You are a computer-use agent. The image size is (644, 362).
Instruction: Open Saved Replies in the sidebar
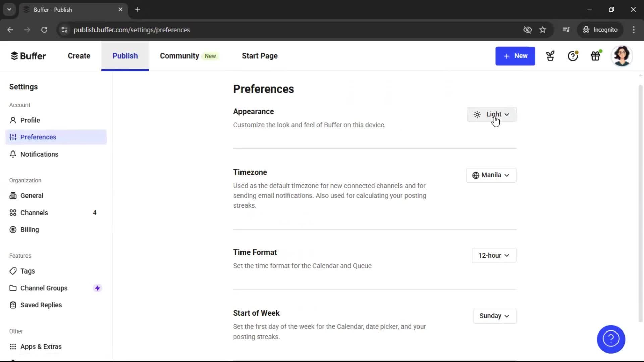pyautogui.click(x=41, y=305)
